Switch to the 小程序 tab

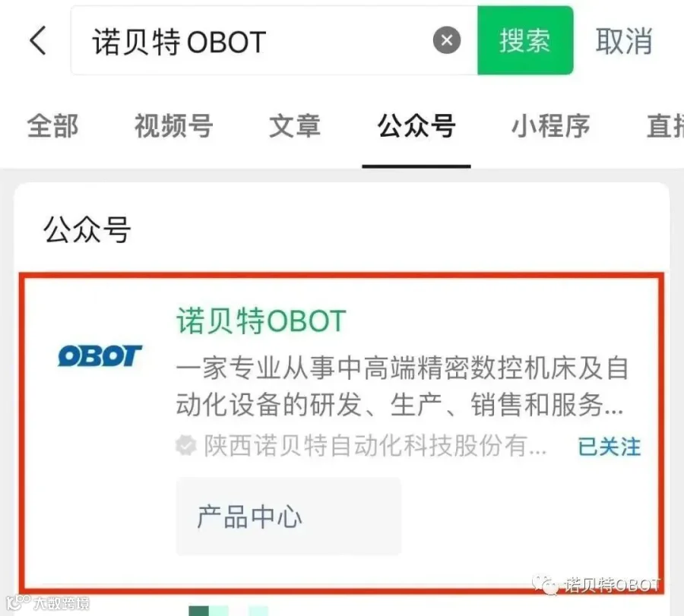550,126
